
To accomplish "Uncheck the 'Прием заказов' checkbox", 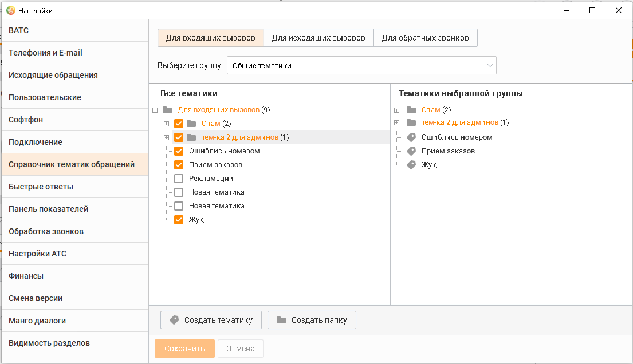I will [179, 165].
